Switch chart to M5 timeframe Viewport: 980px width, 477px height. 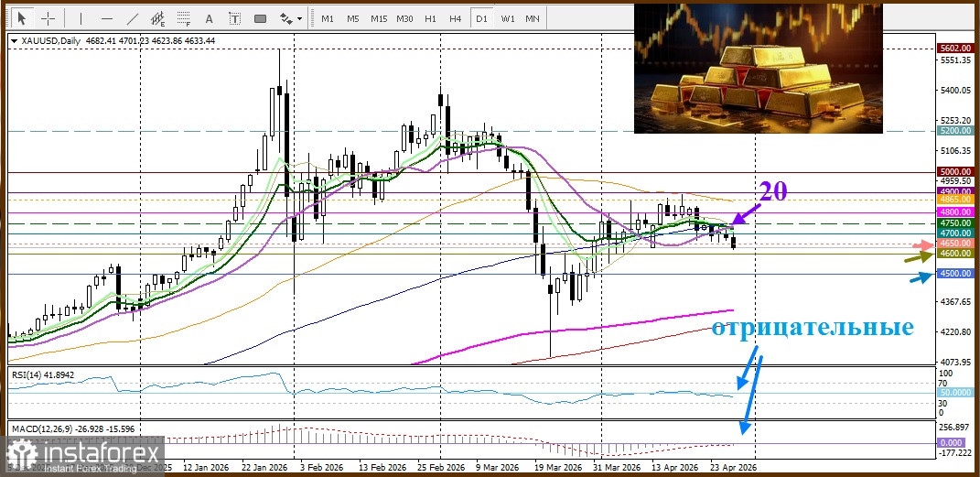tap(353, 18)
